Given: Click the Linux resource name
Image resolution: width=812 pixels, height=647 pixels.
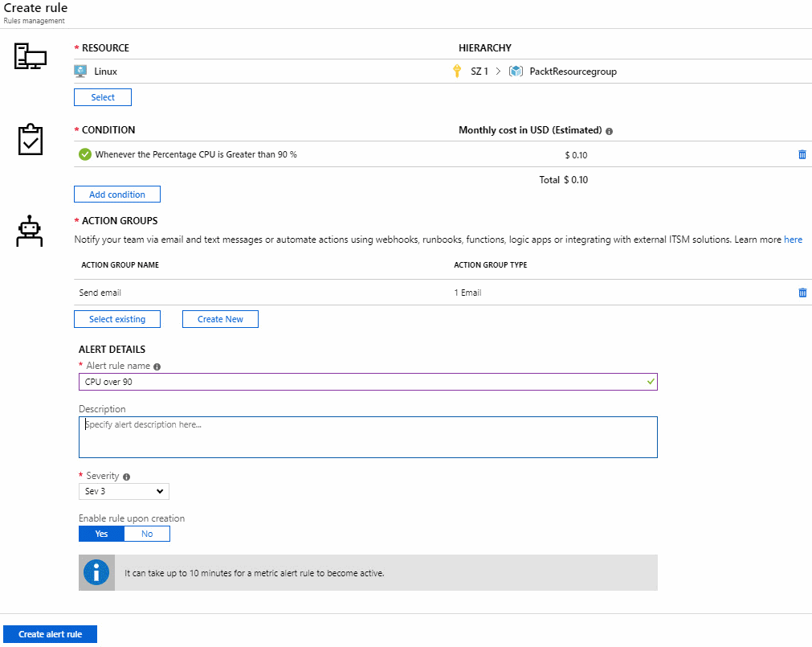Looking at the screenshot, I should tap(106, 72).
